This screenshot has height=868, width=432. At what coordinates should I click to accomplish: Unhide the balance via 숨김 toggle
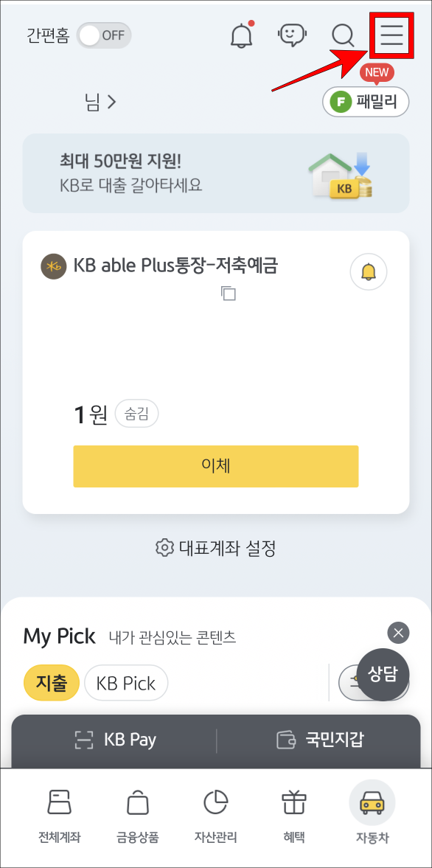pos(136,414)
